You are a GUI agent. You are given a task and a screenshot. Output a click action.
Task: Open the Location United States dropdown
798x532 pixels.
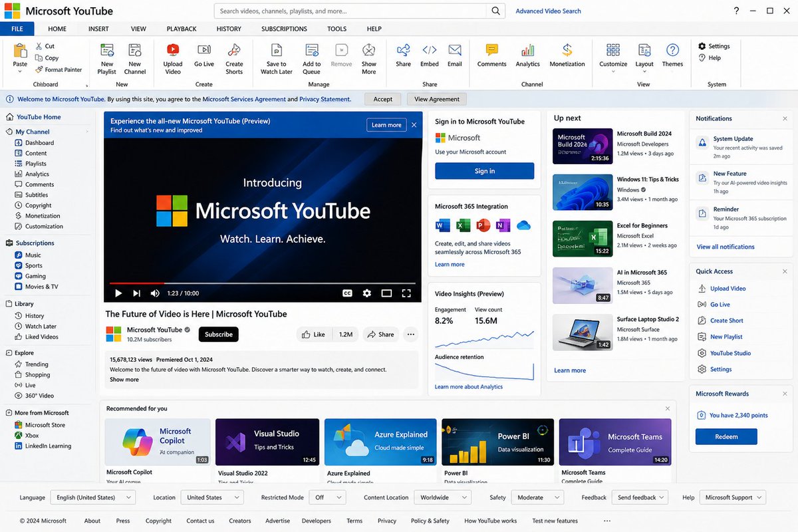pyautogui.click(x=213, y=497)
